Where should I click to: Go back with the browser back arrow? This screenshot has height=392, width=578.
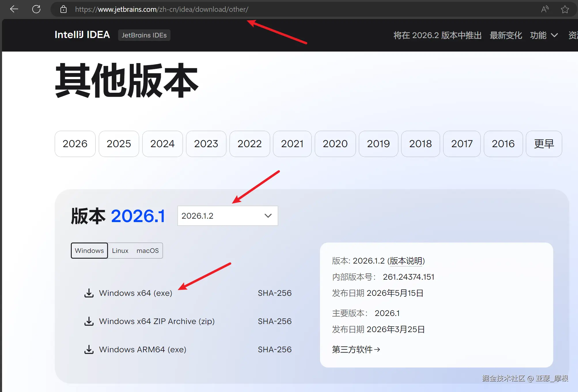(x=14, y=9)
